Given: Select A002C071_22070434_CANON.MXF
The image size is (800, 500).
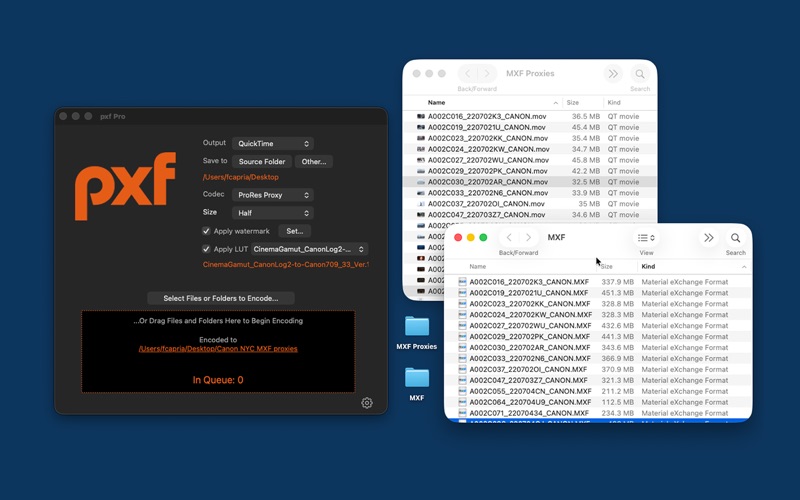Looking at the screenshot, I should 598,413.
